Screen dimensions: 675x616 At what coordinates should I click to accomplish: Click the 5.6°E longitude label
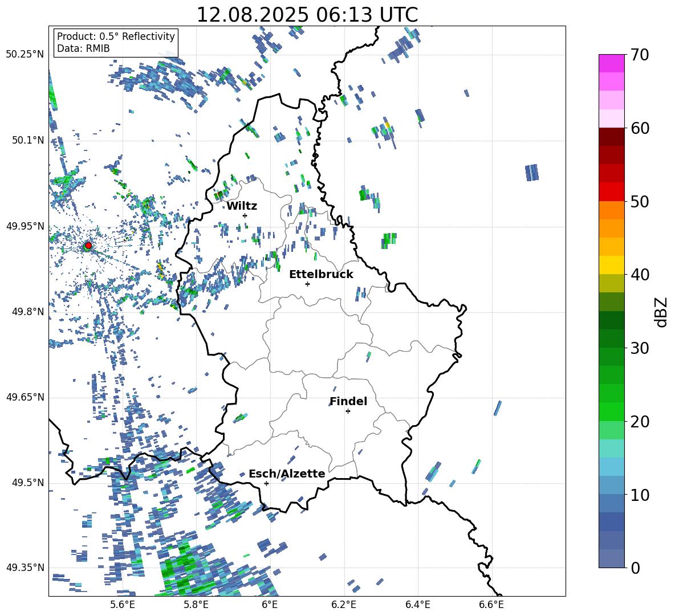coord(123,605)
